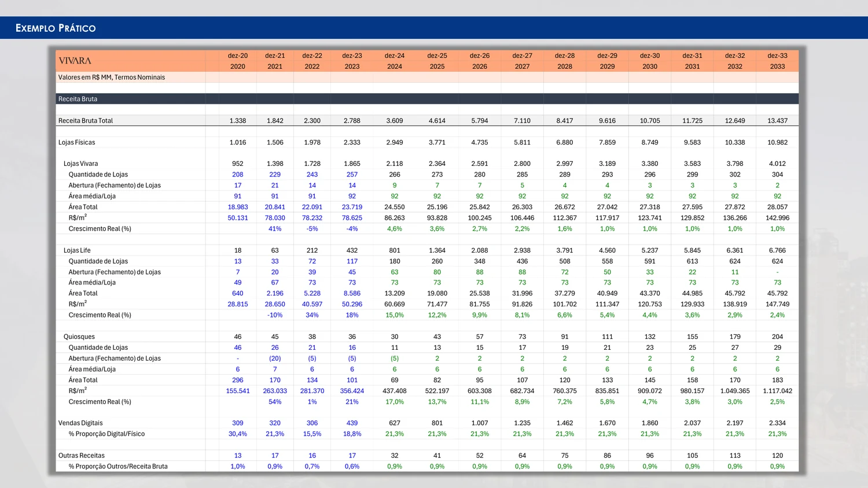Click Lojas Vivara Área Total value '18.983'
868x488 pixels.
click(238, 207)
